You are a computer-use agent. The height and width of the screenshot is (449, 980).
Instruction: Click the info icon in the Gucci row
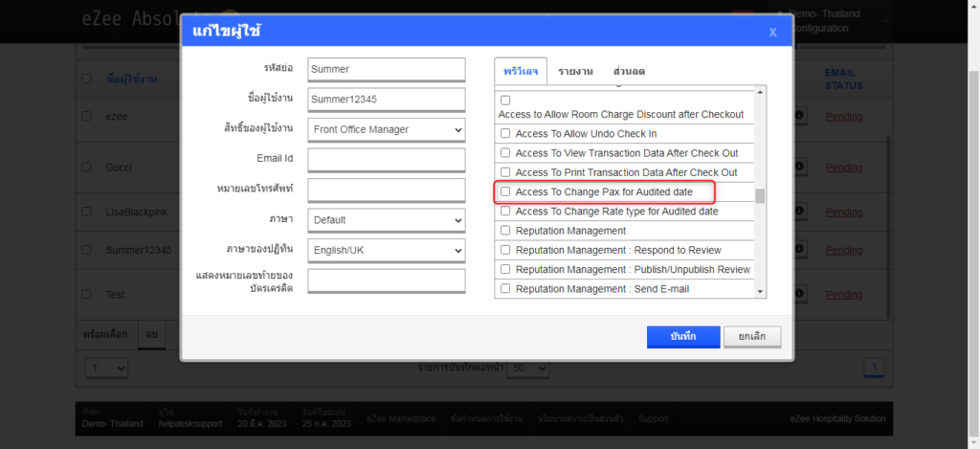point(799,167)
